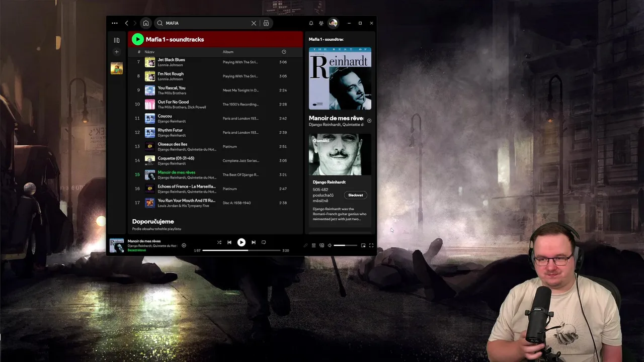Click the play button in the player bar
This screenshot has width=644, height=362.
pos(242,242)
